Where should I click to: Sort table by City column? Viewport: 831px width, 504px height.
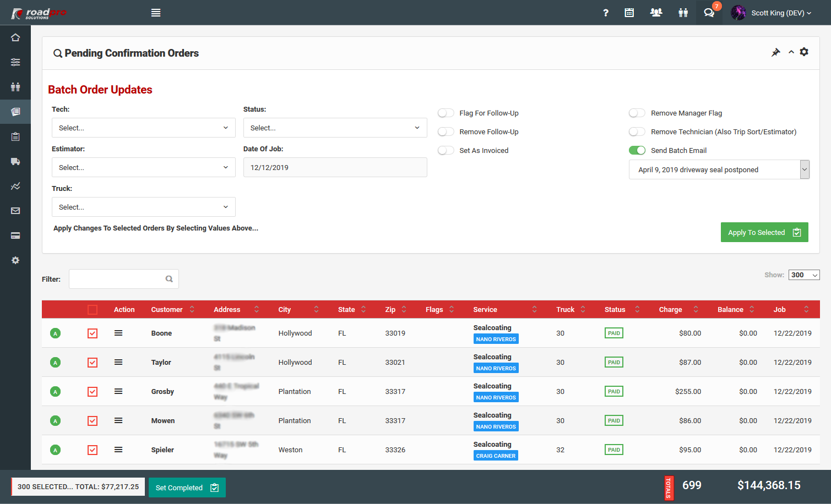click(298, 310)
